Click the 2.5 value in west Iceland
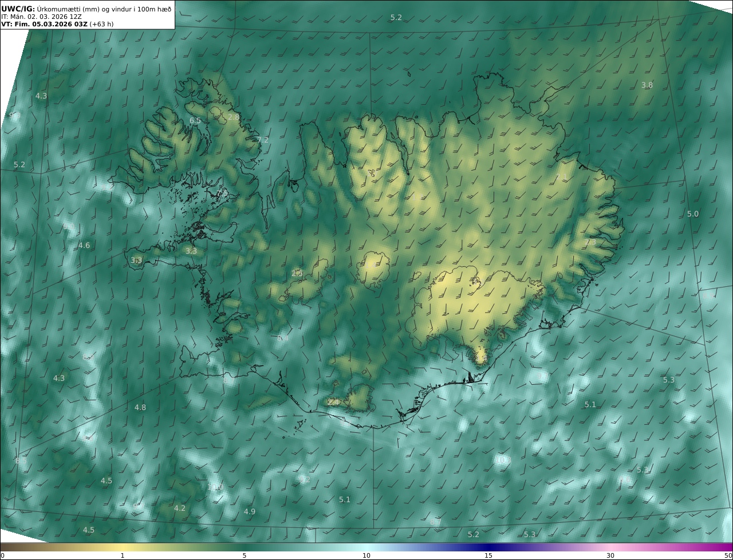This screenshot has width=733, height=560. (x=297, y=273)
